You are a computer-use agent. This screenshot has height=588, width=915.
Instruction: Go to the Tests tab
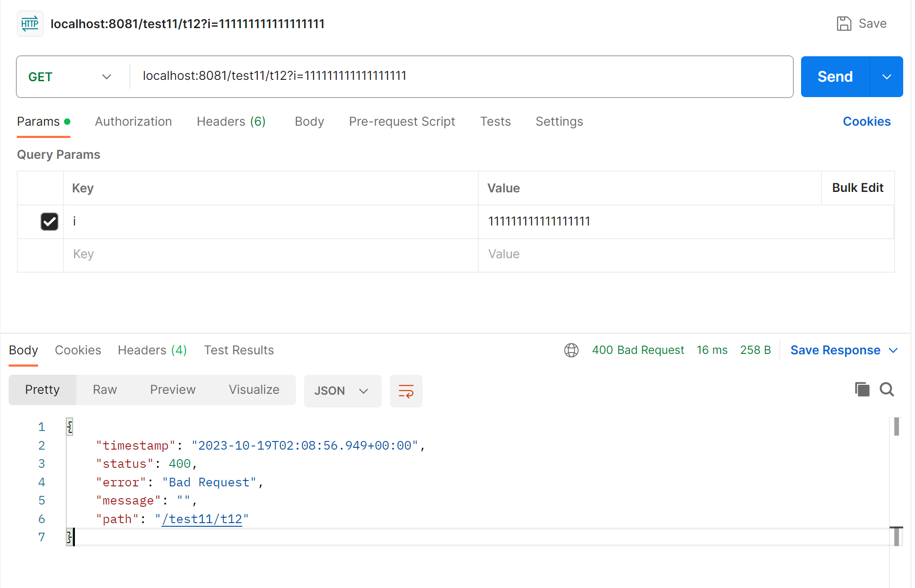495,122
